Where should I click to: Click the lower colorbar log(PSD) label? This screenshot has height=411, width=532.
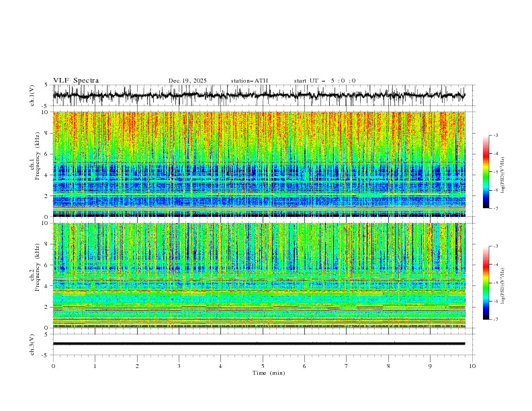click(x=503, y=285)
